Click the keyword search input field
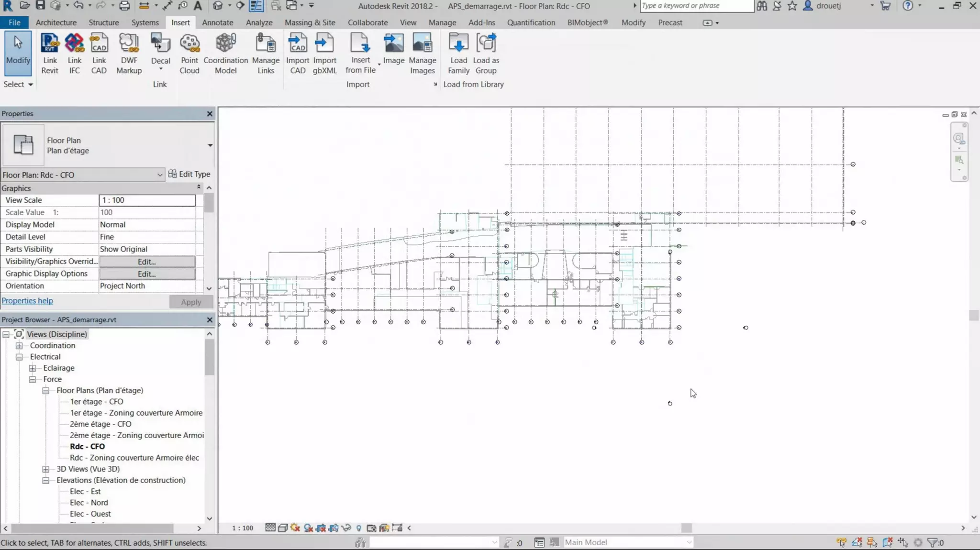Screen dimensions: 980x550 pos(696,6)
